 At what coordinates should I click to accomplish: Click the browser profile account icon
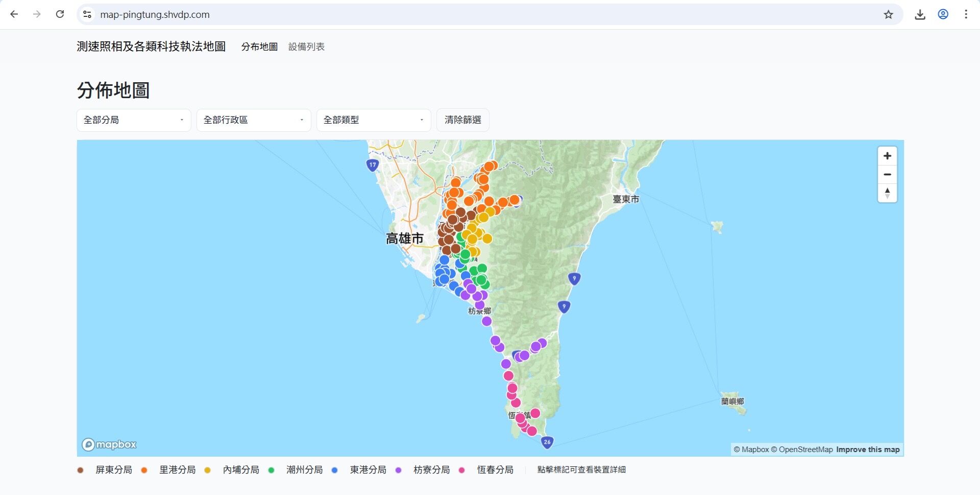click(x=943, y=14)
